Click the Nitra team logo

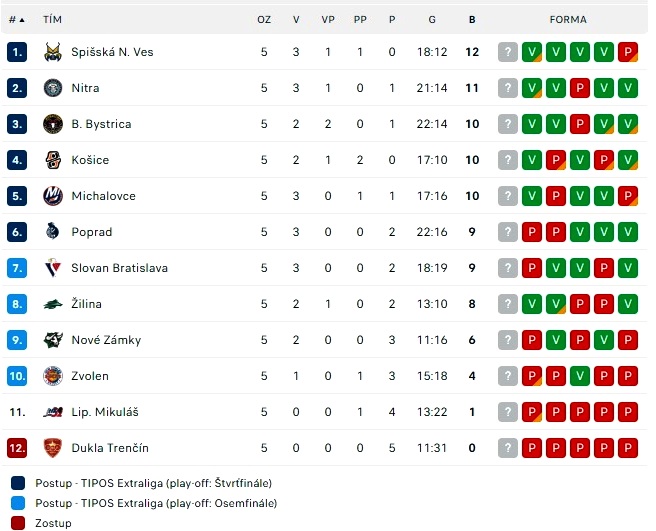pos(53,88)
